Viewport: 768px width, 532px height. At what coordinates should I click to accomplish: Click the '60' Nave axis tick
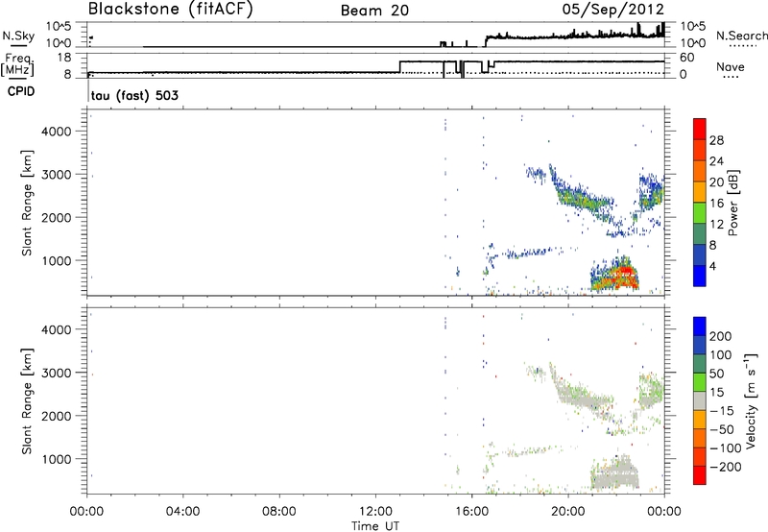pos(687,58)
